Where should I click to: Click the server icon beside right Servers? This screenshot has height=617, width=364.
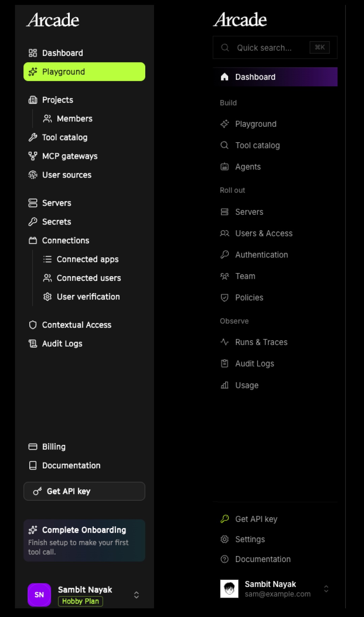(224, 212)
